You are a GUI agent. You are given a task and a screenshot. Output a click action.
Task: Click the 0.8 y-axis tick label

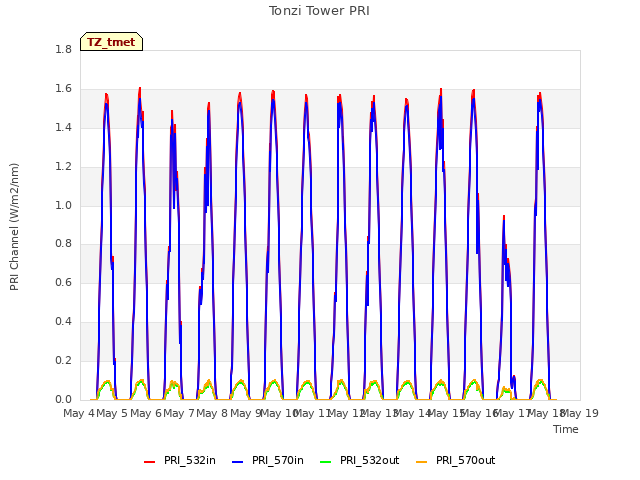(x=63, y=244)
